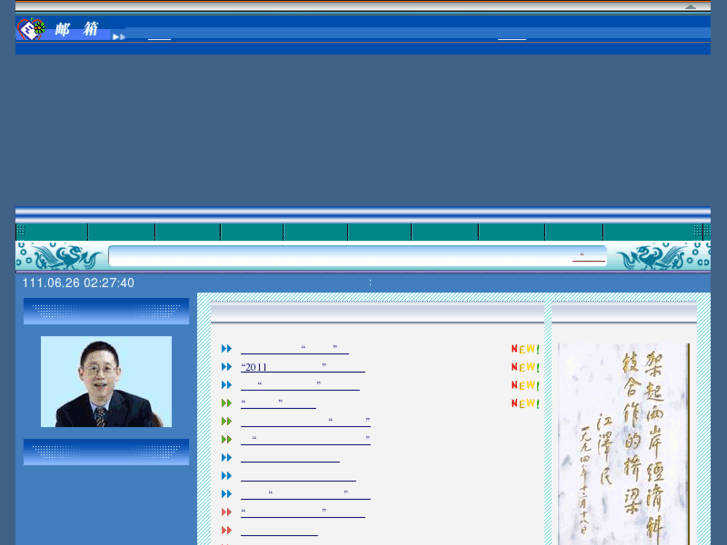Image resolution: width=727 pixels, height=545 pixels.
Task: Open the gold calligraphy inscription image
Action: [624, 444]
